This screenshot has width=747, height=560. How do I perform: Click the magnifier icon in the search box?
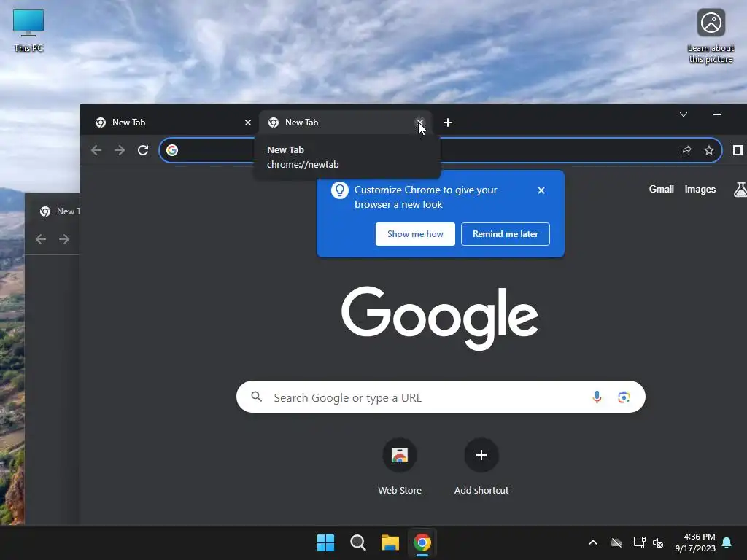256,396
